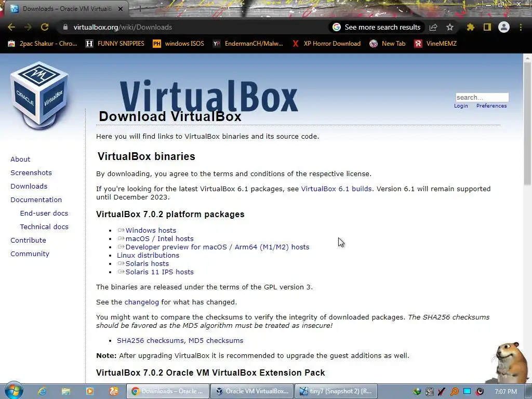Open a new tab with plus button
The image size is (532, 399).
point(140,9)
